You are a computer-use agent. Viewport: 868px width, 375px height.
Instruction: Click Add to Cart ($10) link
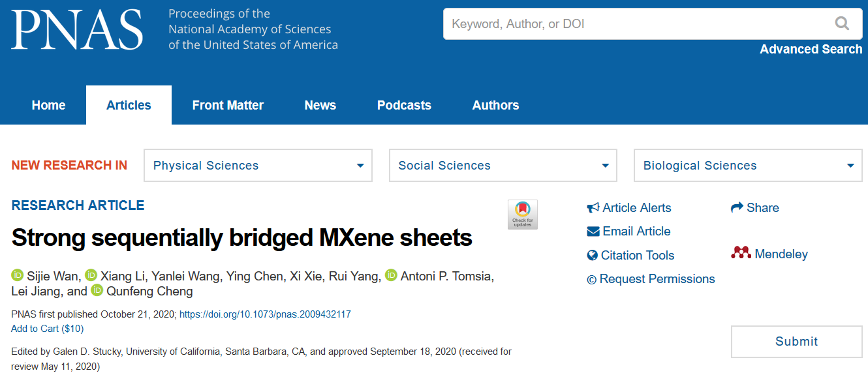48,329
